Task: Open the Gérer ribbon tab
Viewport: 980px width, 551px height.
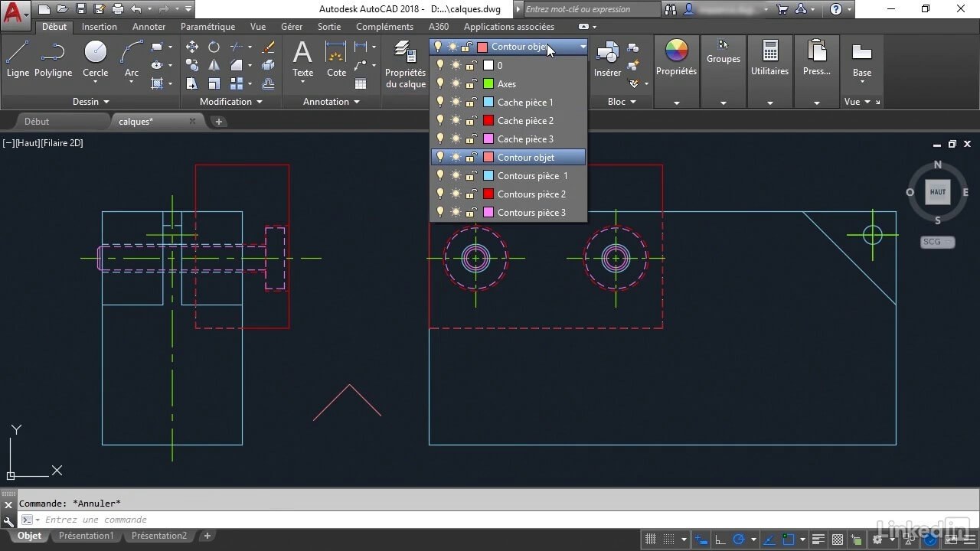Action: click(x=292, y=27)
